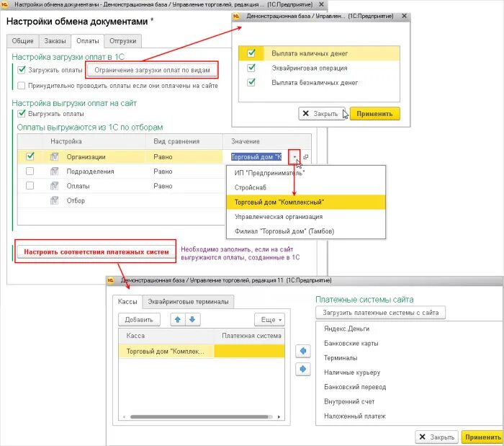The width and height of the screenshot is (504, 446).
Task: Click Закрыть in the payment systems window
Action: 436,437
